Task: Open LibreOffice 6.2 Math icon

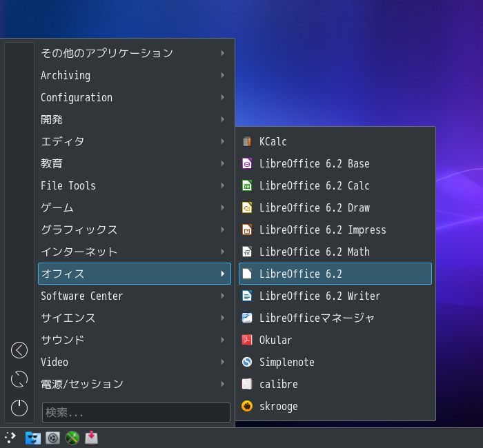Action: coord(247,252)
